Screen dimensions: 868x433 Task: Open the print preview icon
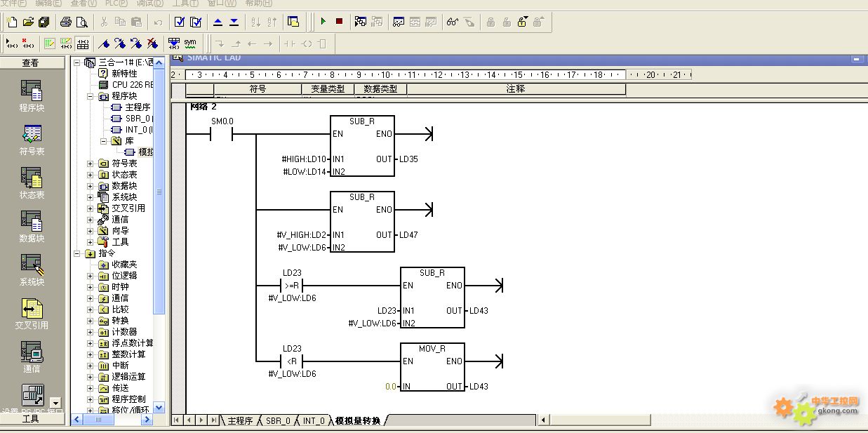point(82,22)
